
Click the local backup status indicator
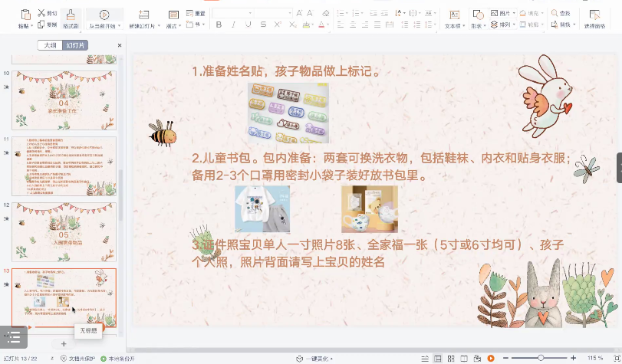(x=117, y=359)
